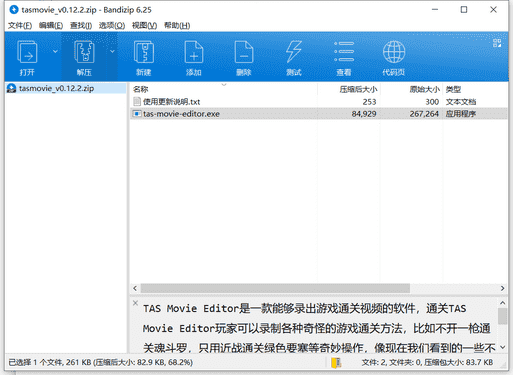Expand the Extract button dropdown arrow
Image resolution: width=513 pixels, height=375 pixels.
(112, 51)
